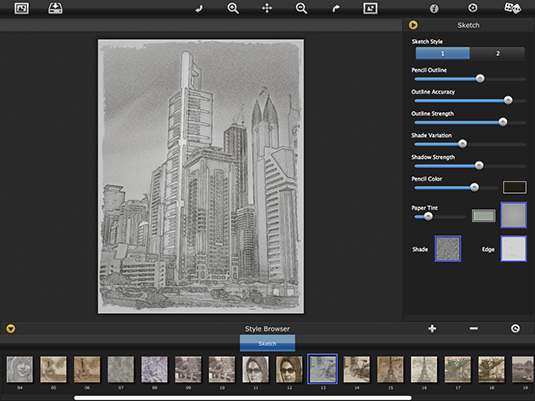
Task: Select style preset 19
Action: pos(523,369)
